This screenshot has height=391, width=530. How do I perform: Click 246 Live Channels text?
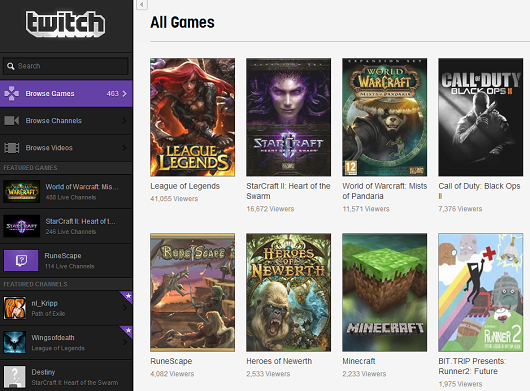point(71,232)
